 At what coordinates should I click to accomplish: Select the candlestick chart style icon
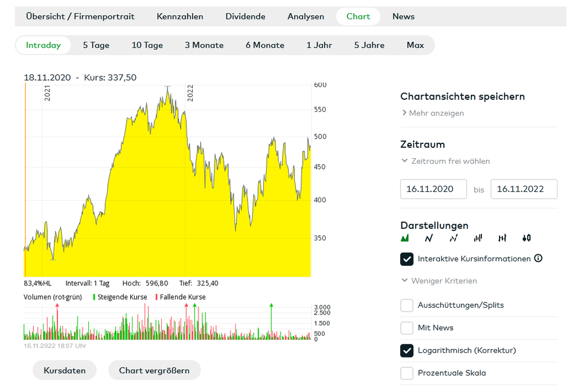(527, 238)
